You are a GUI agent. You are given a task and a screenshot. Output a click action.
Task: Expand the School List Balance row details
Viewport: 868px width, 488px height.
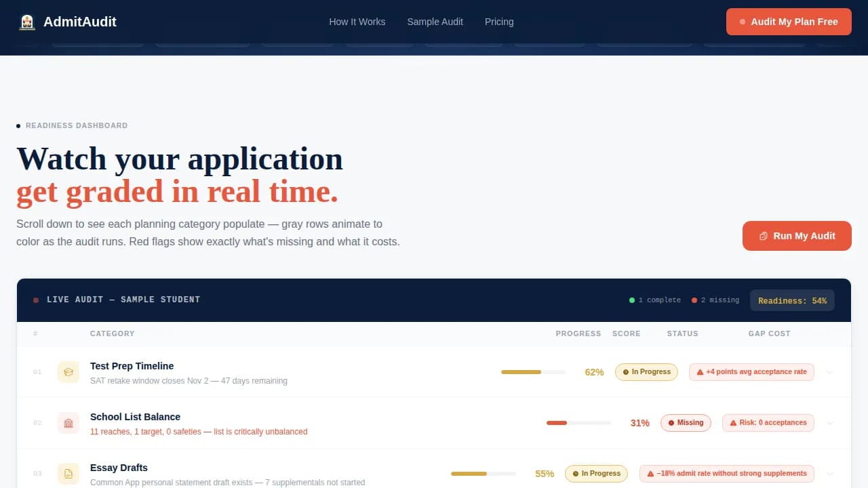point(830,423)
